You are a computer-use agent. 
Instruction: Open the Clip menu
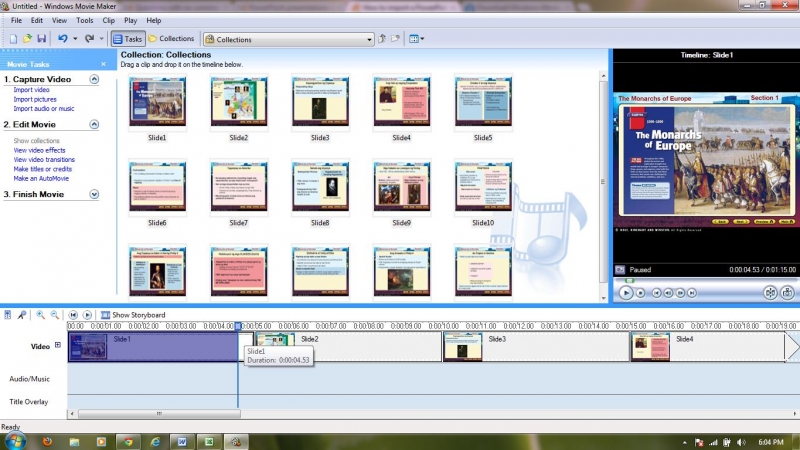108,20
